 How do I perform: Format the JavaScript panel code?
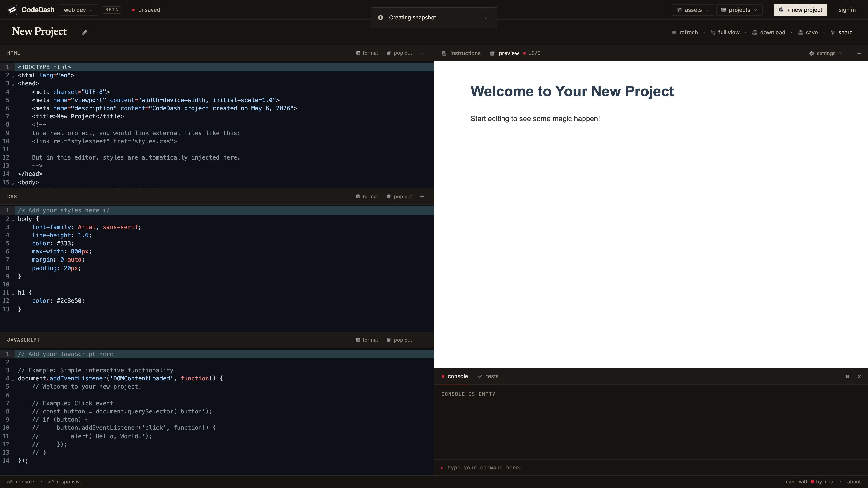pyautogui.click(x=367, y=340)
